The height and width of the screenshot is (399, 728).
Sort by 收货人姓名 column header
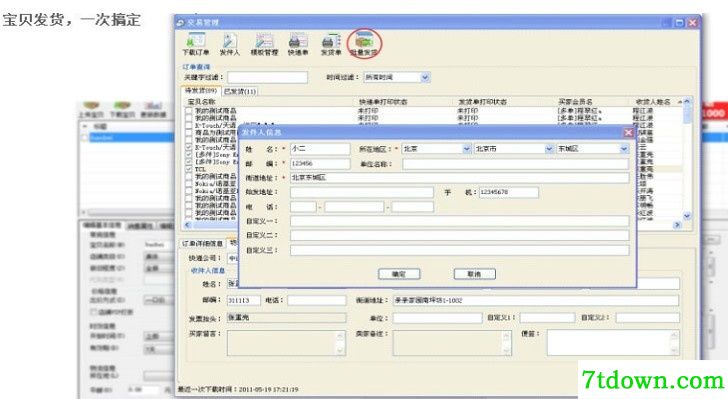(x=653, y=102)
